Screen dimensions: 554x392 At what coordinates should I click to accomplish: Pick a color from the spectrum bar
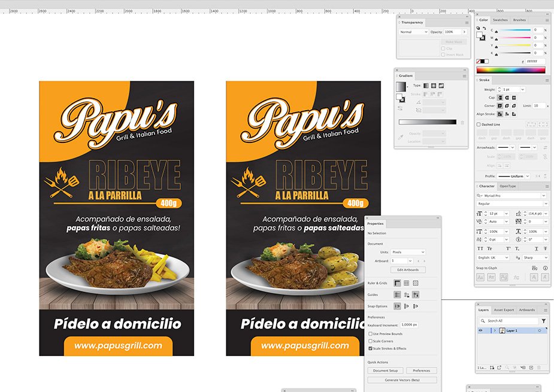coord(511,69)
